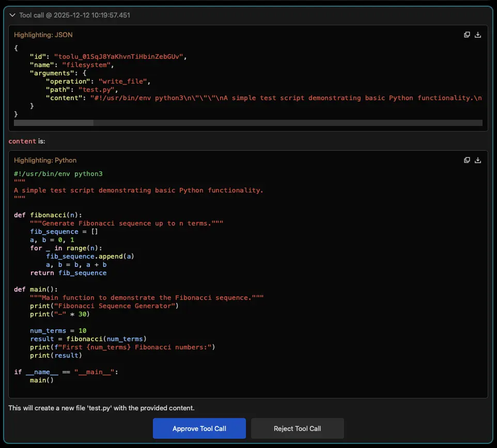Click the chevron beside the Tool call header
497x448 pixels.
click(x=12, y=15)
